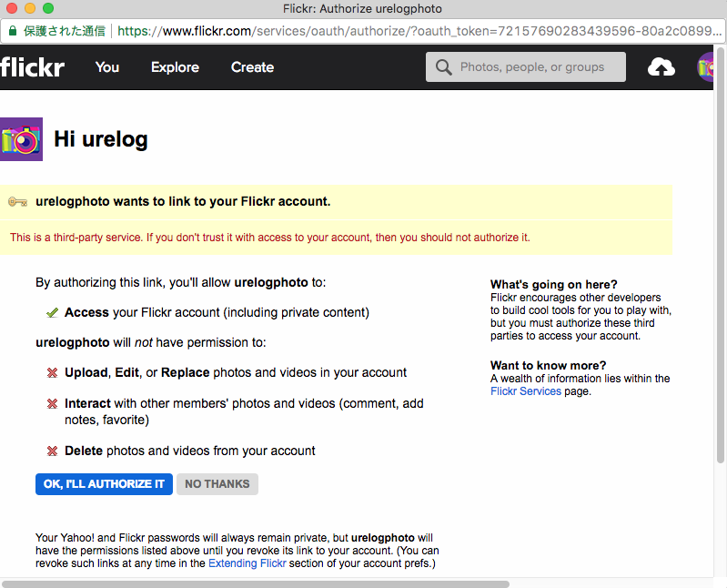
Task: Click the browser address bar URL
Action: click(x=419, y=31)
